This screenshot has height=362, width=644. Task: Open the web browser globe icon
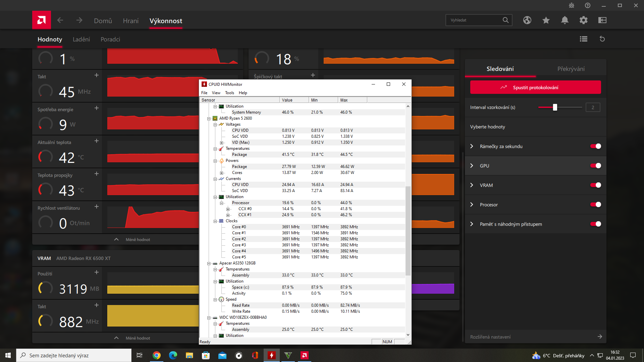tap(527, 20)
